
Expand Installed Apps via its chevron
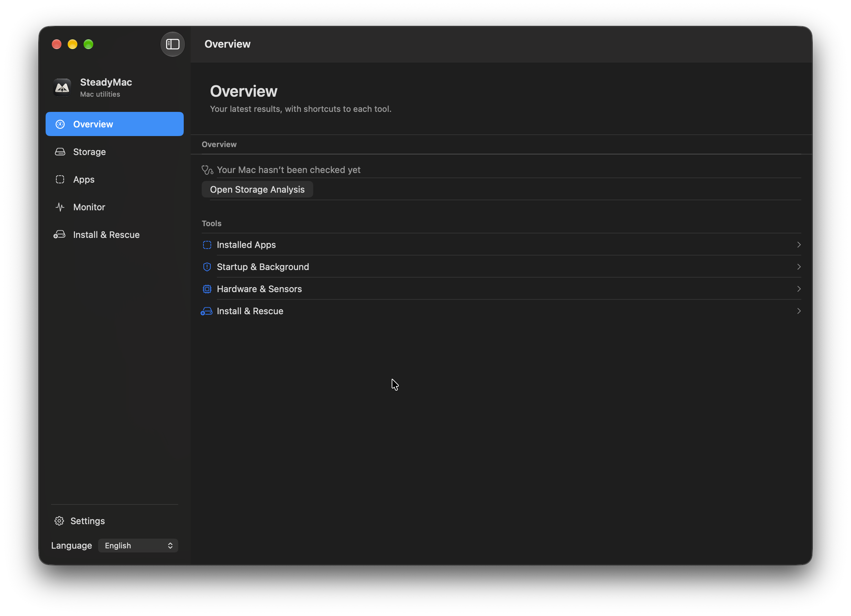point(799,245)
